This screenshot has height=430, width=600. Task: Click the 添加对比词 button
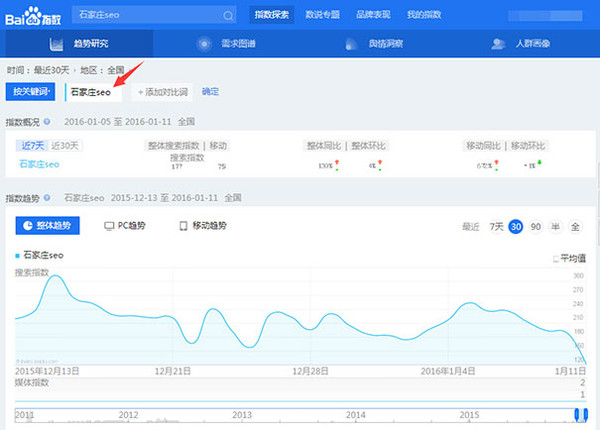coord(162,91)
